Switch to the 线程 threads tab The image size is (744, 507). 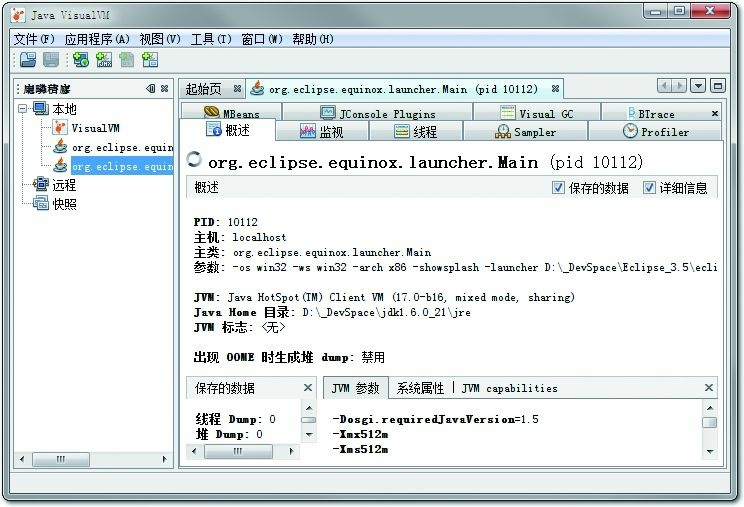[x=416, y=131]
